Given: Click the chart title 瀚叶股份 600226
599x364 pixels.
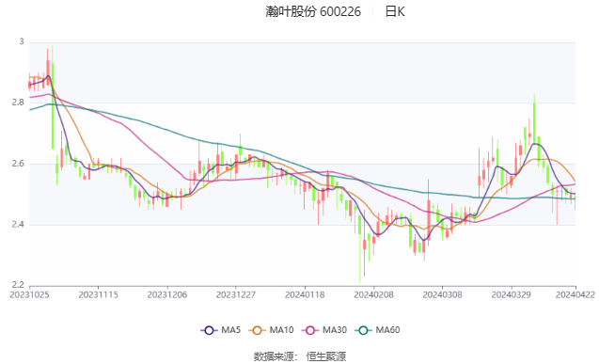Looking at the screenshot, I should coord(313,11).
